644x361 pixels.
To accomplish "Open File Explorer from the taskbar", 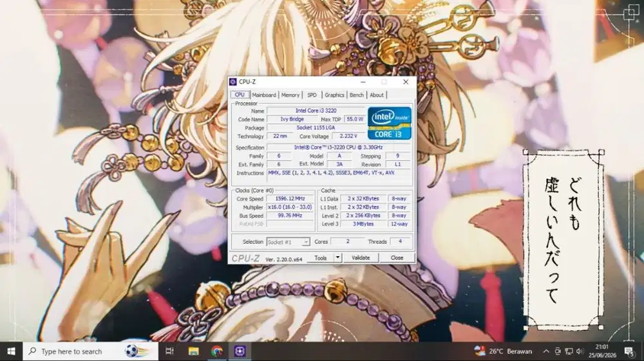I will click(193, 351).
